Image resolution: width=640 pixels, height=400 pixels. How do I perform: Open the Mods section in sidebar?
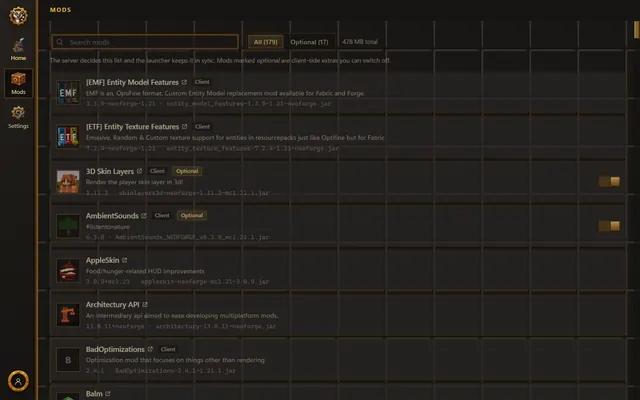click(x=18, y=83)
